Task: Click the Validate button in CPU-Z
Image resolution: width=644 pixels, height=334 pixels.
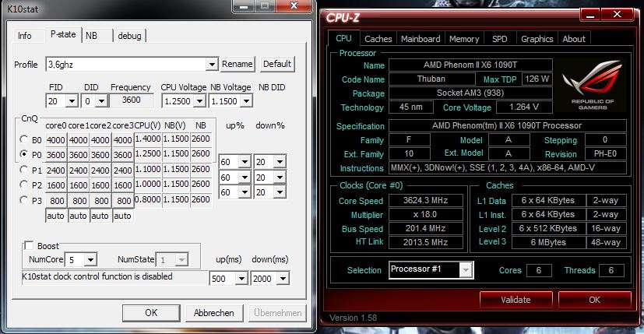Action: coord(516,300)
